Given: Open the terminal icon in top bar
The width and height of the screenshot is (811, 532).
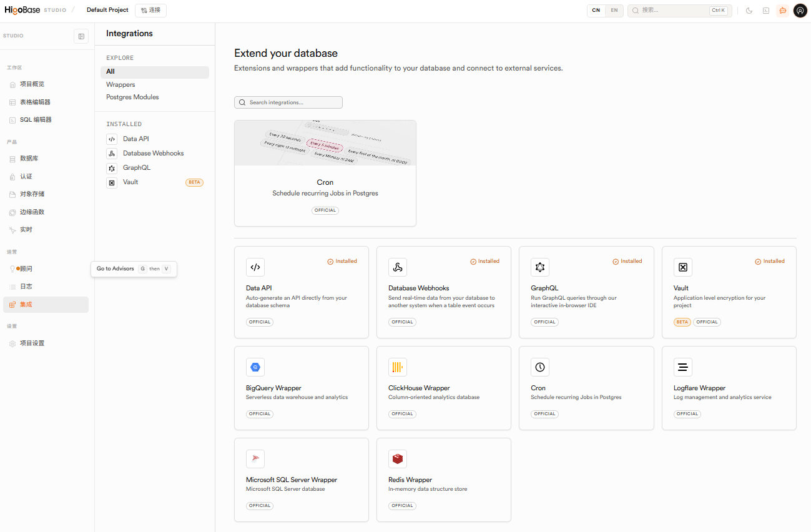Looking at the screenshot, I should pos(766,11).
